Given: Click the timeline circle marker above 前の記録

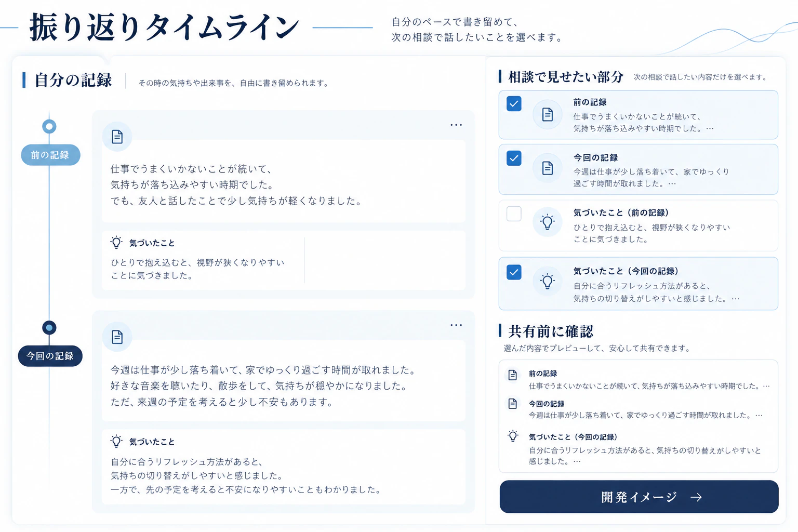Looking at the screenshot, I should pyautogui.click(x=49, y=126).
